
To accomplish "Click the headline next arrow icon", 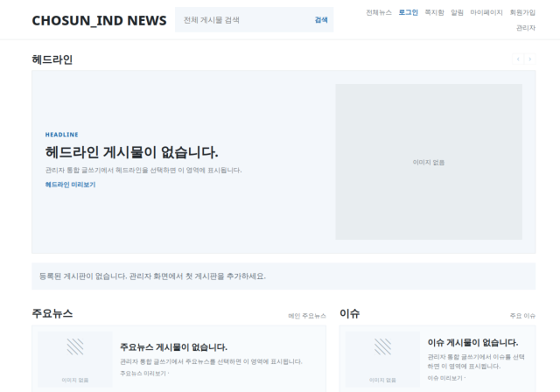I will (x=530, y=59).
